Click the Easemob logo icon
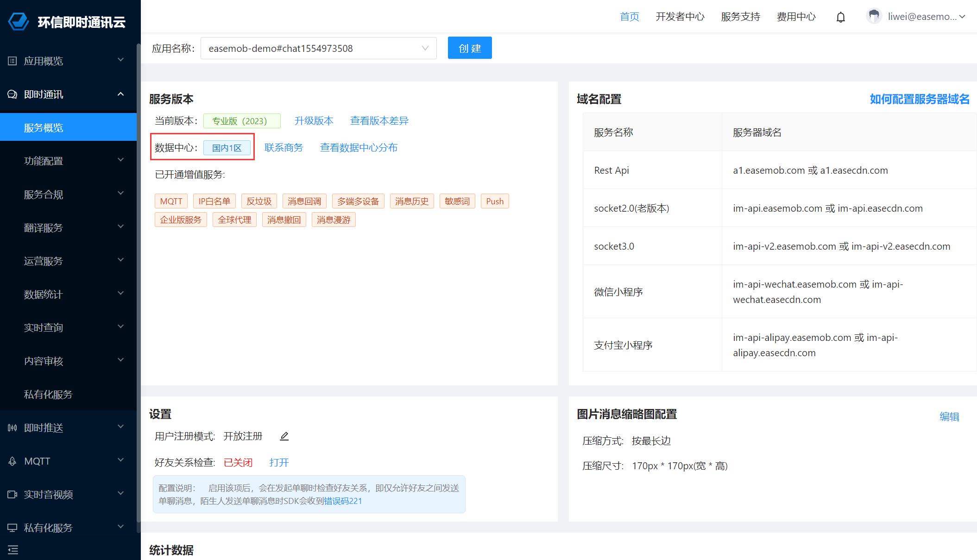This screenshot has width=977, height=560. (x=19, y=22)
